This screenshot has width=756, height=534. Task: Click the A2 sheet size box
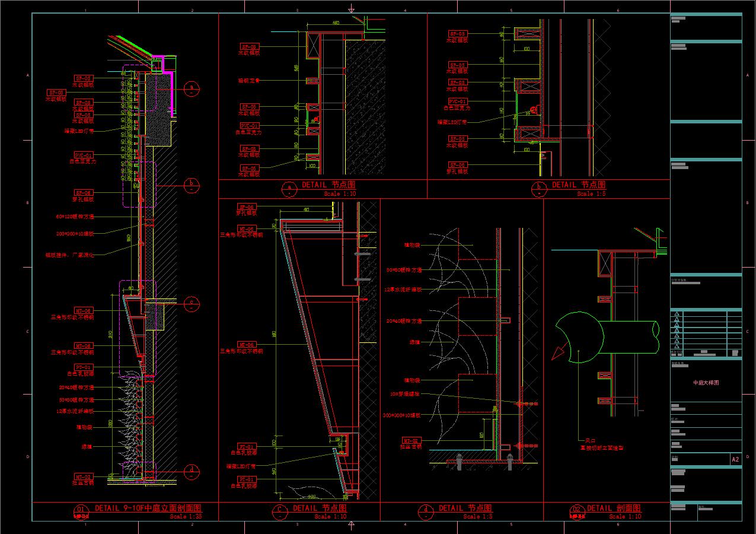pos(735,459)
